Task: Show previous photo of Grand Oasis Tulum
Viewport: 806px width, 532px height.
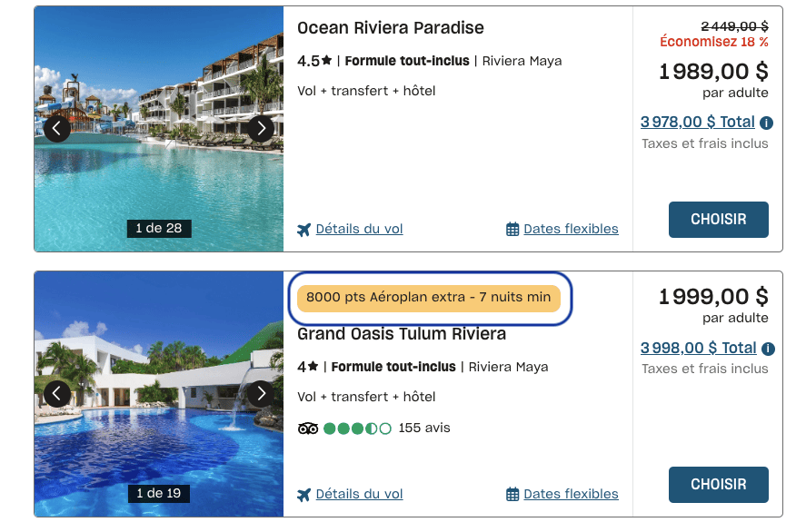Action: (57, 393)
